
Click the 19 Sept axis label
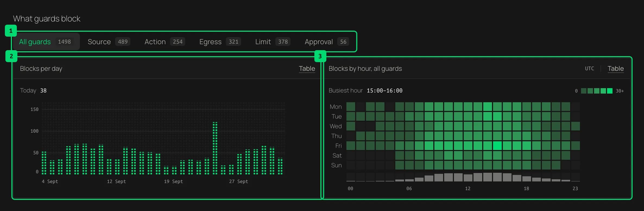[x=173, y=181]
